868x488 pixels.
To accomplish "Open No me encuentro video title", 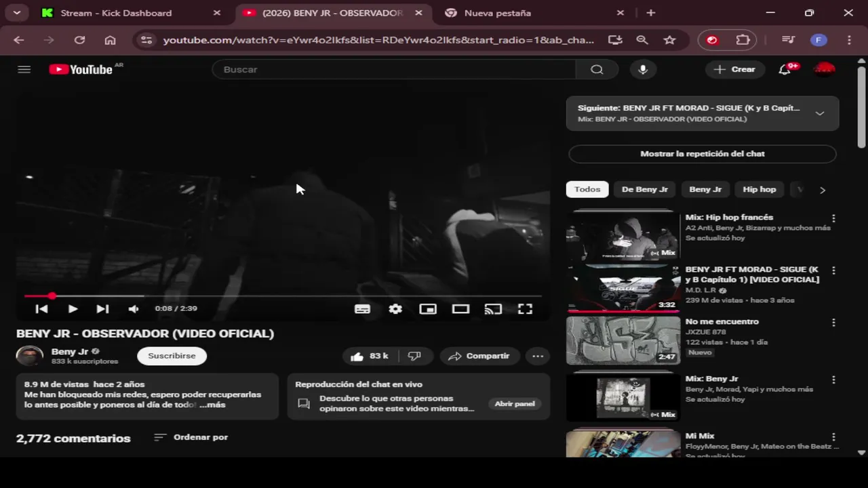I will click(722, 322).
